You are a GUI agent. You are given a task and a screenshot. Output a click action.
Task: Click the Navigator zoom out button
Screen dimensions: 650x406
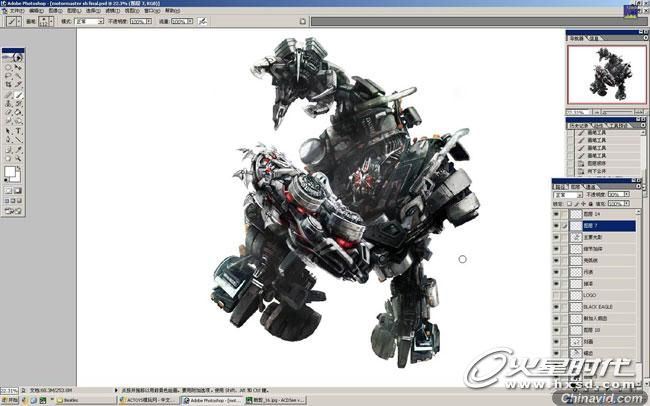click(x=597, y=112)
